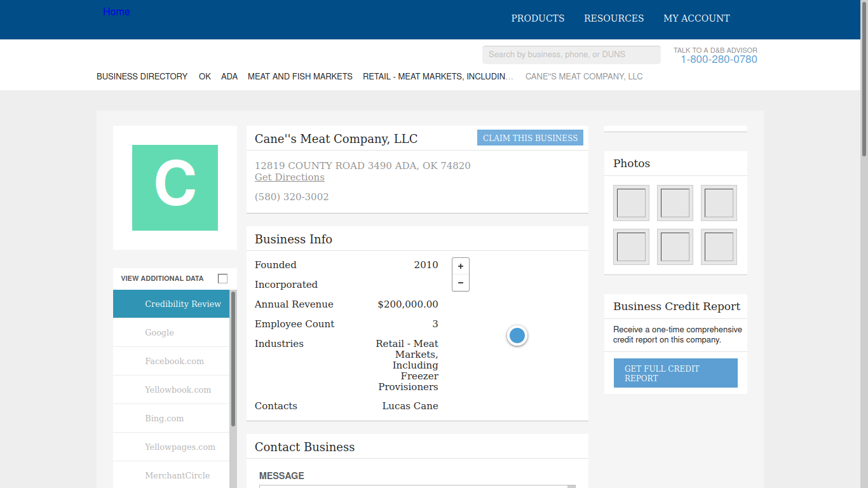Click phone number (580) 320-3002

point(292,197)
